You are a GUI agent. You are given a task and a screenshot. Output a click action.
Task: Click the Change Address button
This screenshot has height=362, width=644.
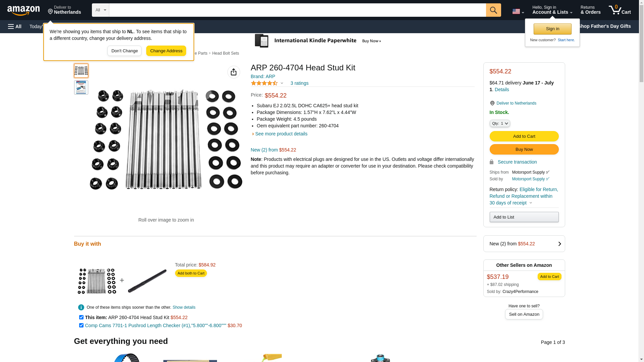(x=166, y=51)
